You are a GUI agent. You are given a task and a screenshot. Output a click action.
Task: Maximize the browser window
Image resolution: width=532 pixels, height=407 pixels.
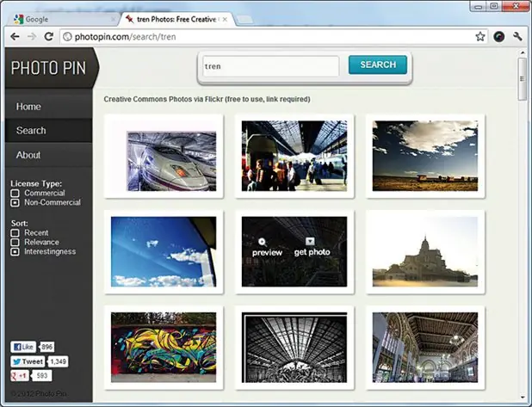(x=494, y=6)
